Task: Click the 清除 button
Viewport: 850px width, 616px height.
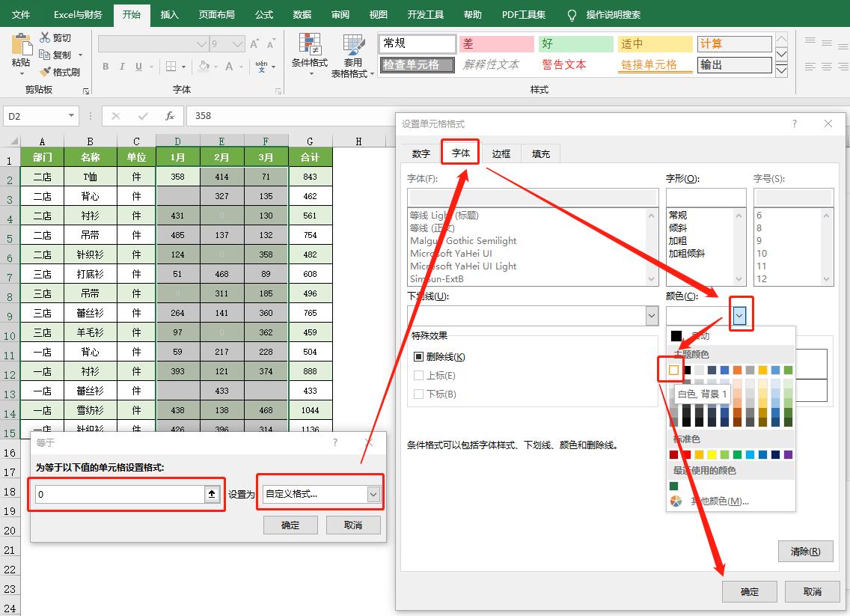Action: coord(806,552)
